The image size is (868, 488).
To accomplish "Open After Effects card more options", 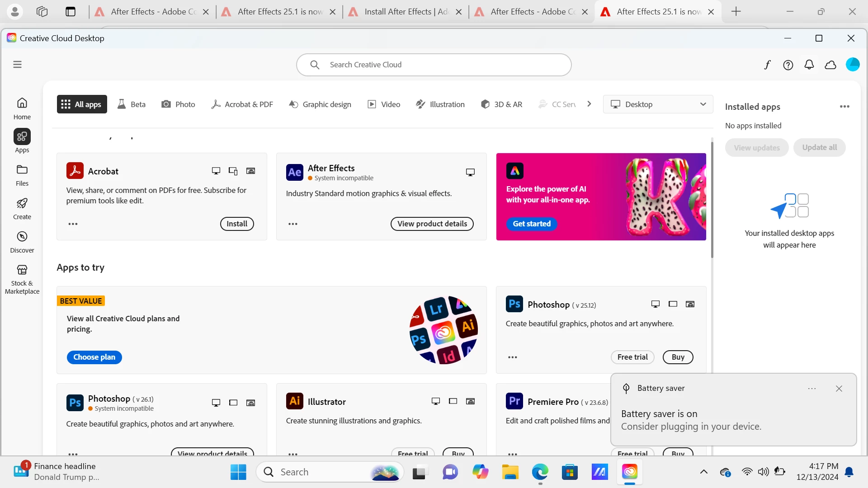I will coord(293,224).
